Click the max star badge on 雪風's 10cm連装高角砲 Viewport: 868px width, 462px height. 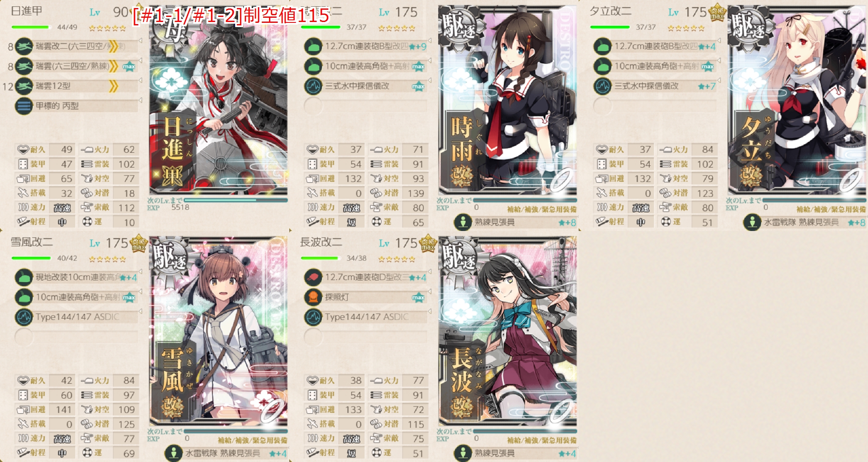pyautogui.click(x=129, y=297)
